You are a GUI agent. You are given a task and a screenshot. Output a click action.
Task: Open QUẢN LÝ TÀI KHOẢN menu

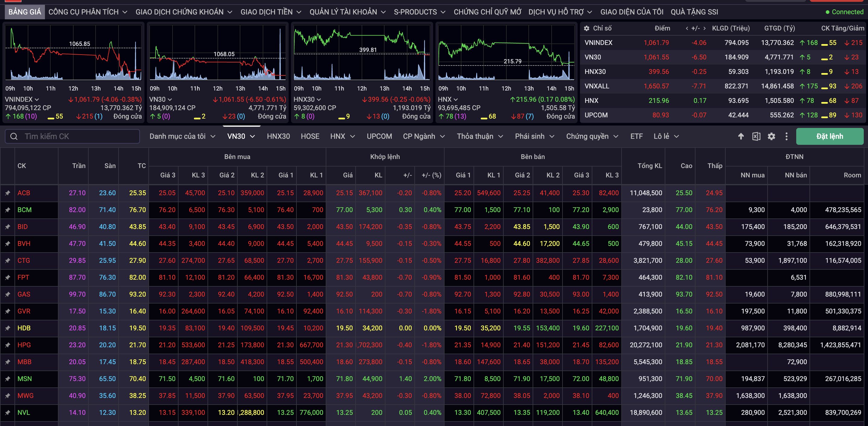point(347,12)
